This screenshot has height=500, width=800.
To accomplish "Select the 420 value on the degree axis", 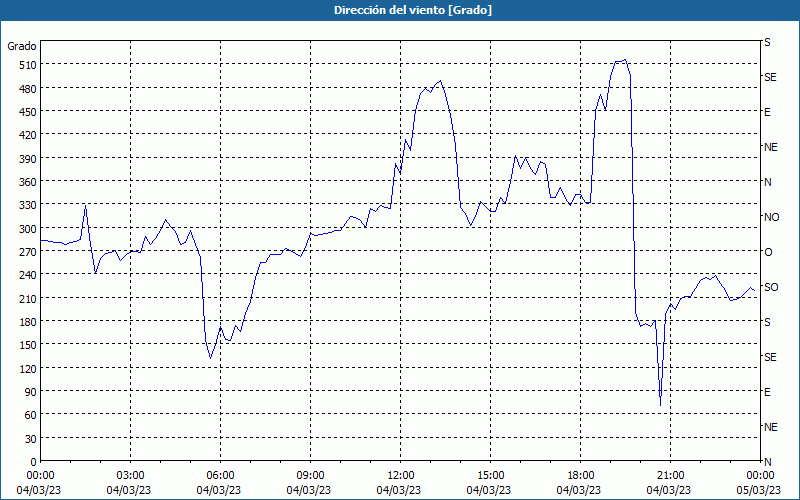I will point(28,135).
